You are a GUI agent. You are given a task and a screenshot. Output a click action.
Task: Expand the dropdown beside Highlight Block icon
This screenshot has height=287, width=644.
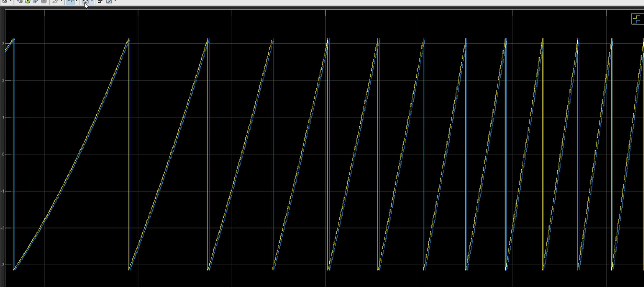(x=61, y=1)
